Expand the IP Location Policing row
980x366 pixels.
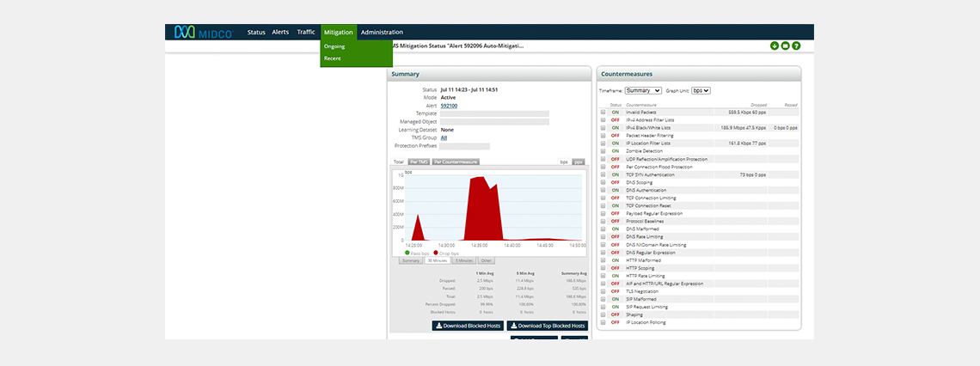pyautogui.click(x=603, y=322)
